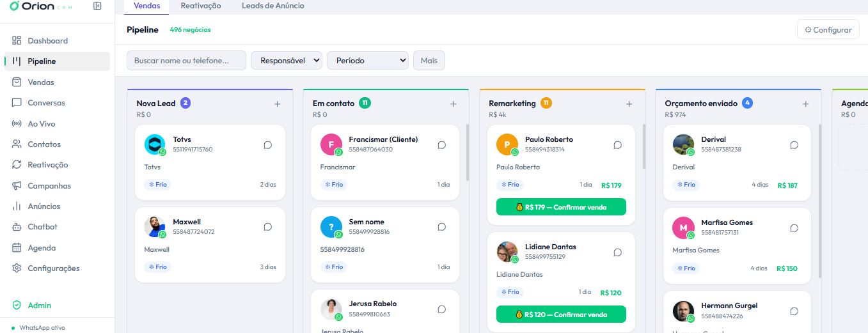The image size is (868, 333).
Task: Click the Configurações gear icon
Action: pos(17,268)
